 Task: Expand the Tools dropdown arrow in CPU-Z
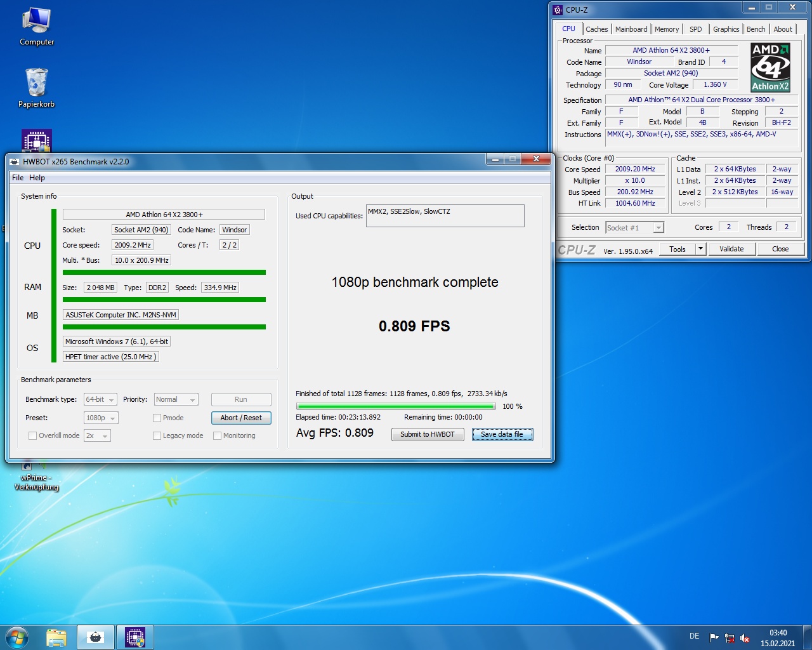[700, 249]
